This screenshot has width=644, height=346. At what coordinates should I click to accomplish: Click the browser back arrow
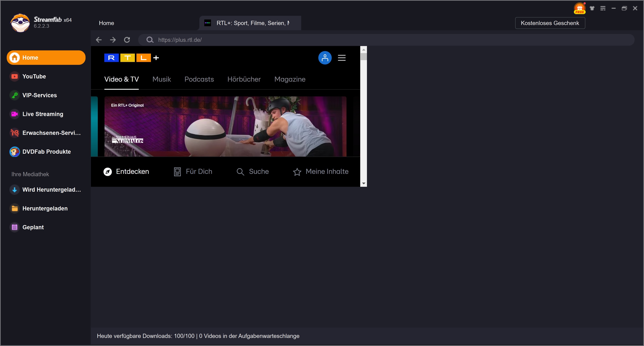(99, 40)
